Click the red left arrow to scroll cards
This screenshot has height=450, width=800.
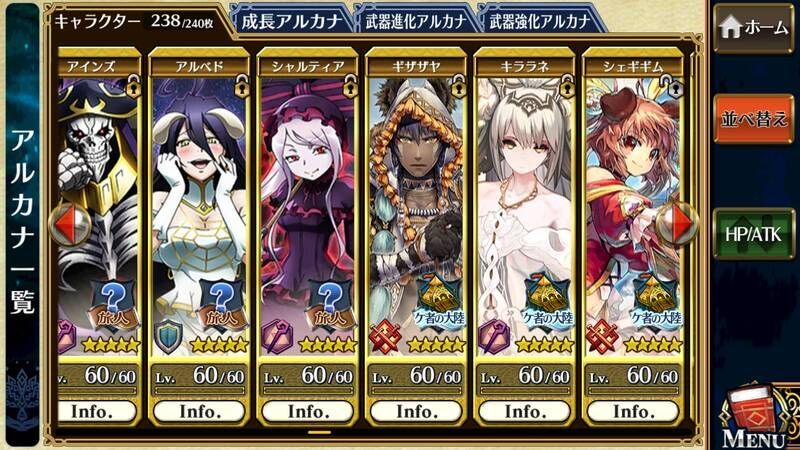[70, 224]
